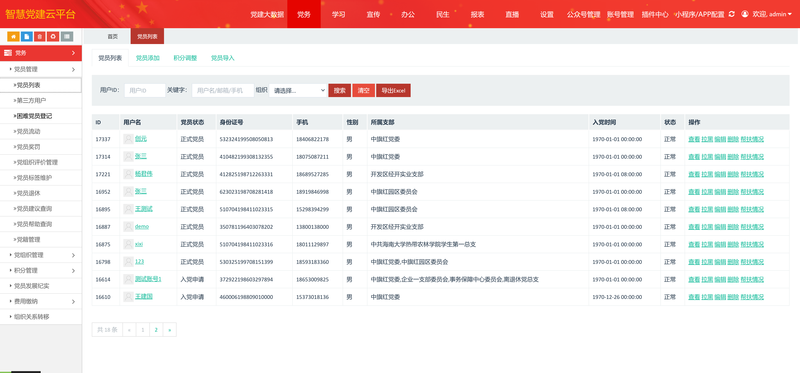
Task: Click the refresh icon beside 小程序/APP配置
Action: coord(732,14)
